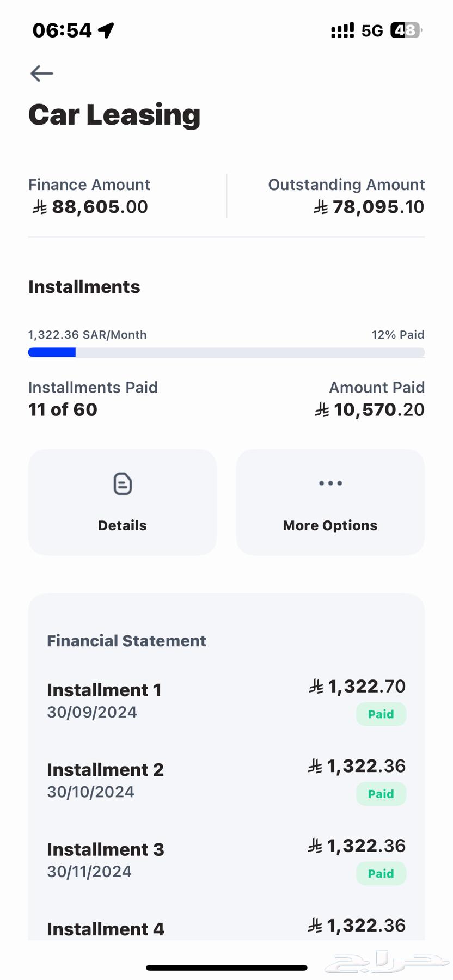
Task: Tap the battery indicator in status bar
Action: coord(406,30)
